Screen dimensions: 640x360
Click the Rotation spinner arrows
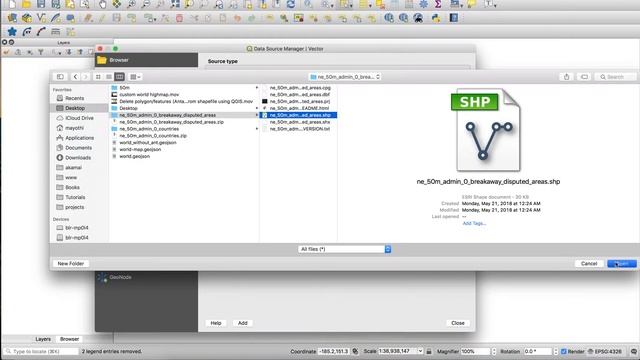pos(556,351)
